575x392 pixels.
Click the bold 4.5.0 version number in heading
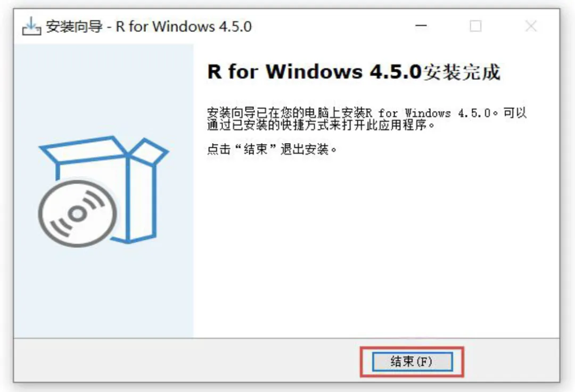[x=395, y=71]
